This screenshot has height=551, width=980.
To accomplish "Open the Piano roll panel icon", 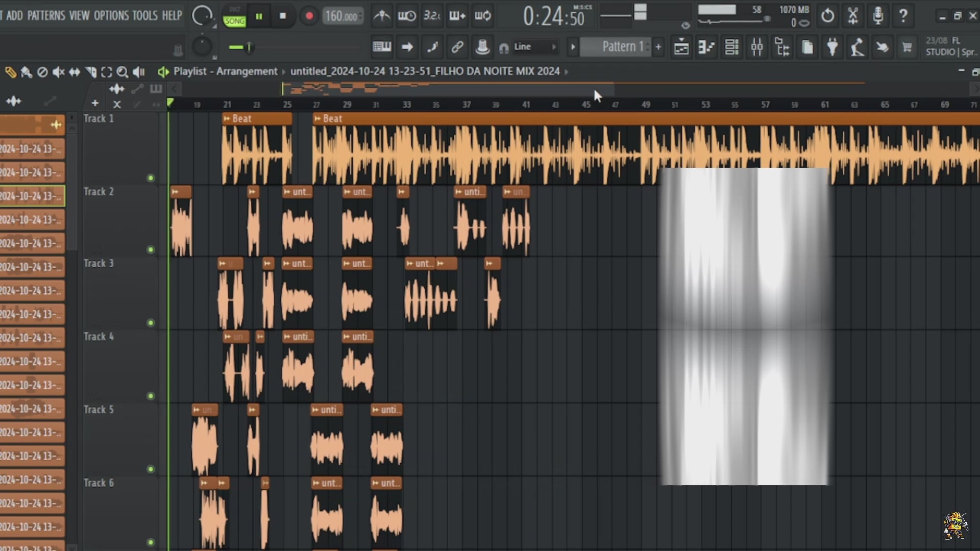I will pyautogui.click(x=707, y=46).
